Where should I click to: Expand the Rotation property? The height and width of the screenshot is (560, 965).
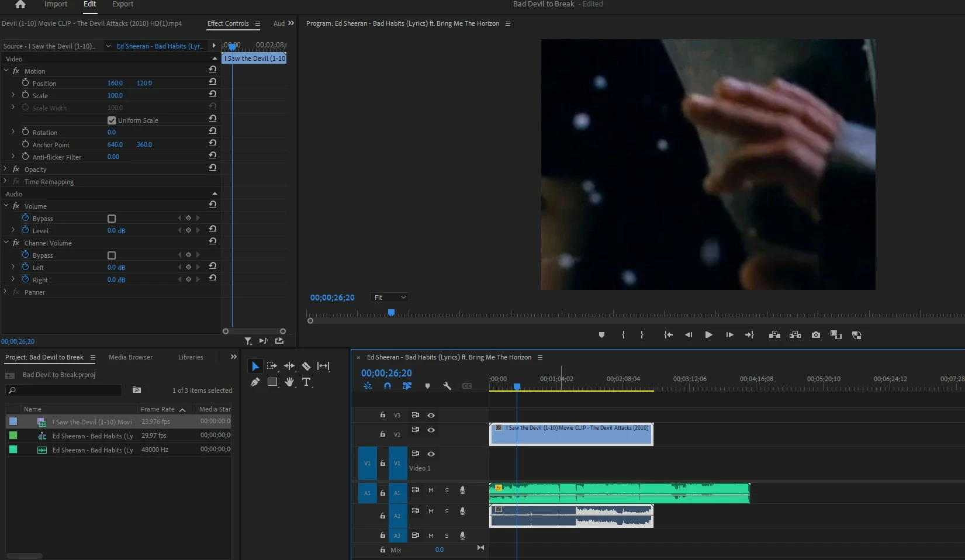(13, 132)
